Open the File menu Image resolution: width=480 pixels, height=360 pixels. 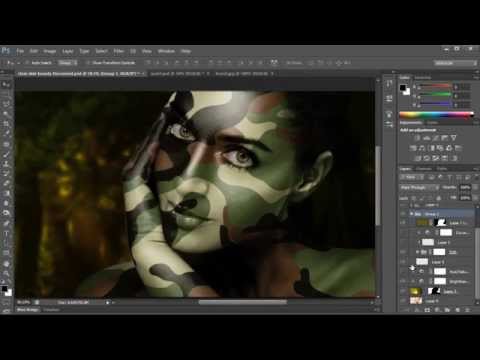coord(20,51)
